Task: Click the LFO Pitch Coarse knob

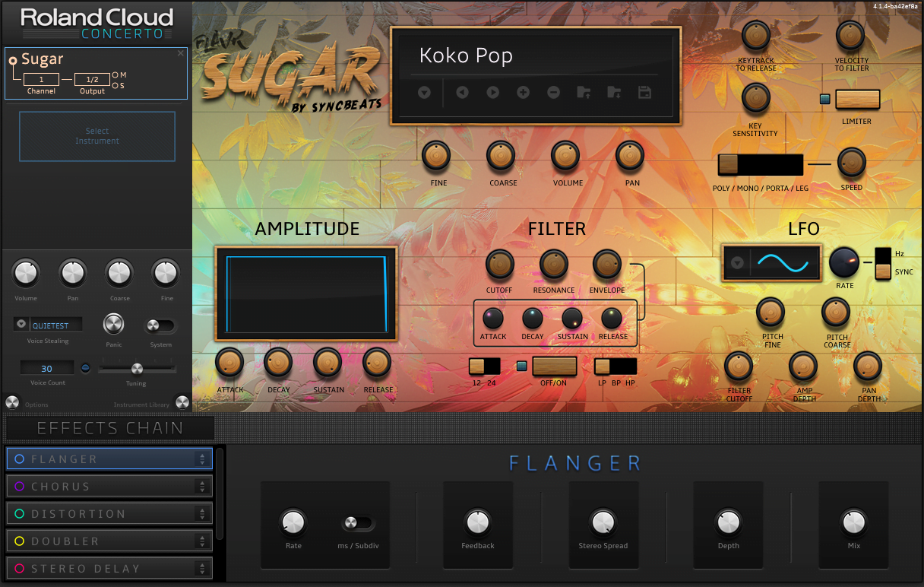Action: pos(836,312)
